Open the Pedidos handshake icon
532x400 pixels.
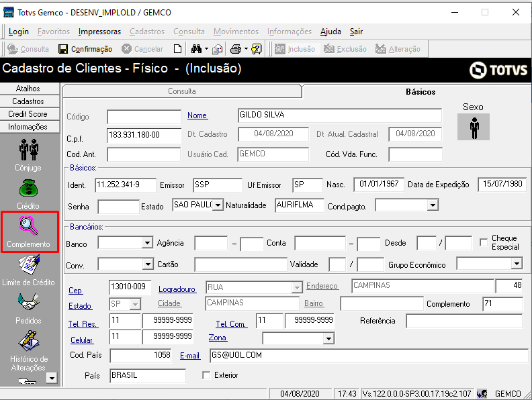pos(28,302)
